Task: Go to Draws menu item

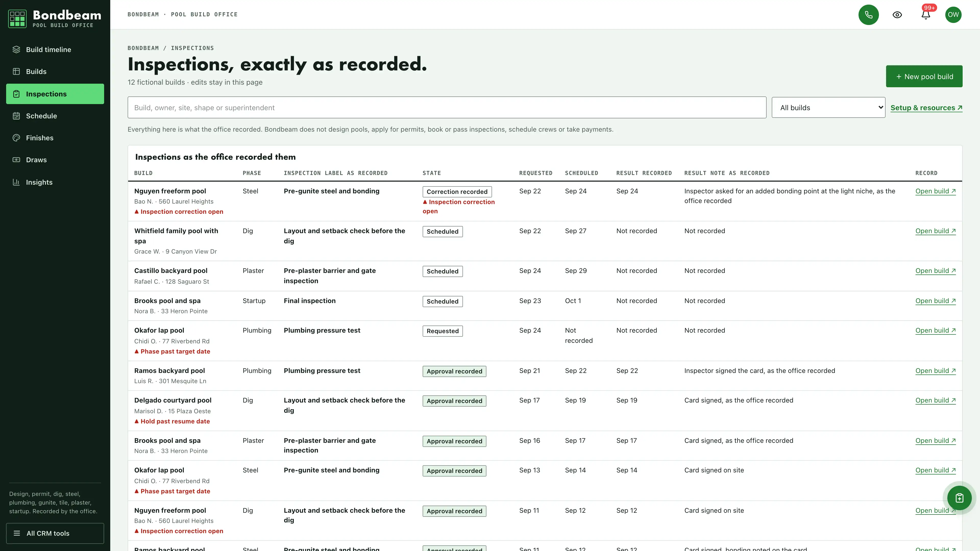Action: tap(55, 160)
